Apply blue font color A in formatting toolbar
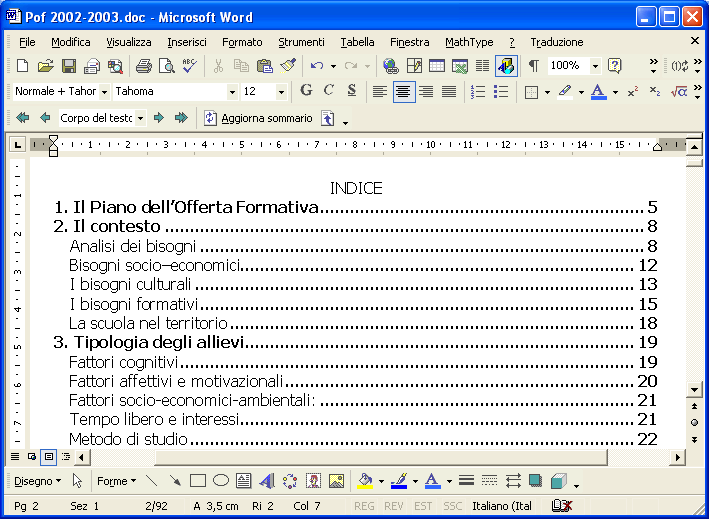Screen dimensions: 709x519 599,92
